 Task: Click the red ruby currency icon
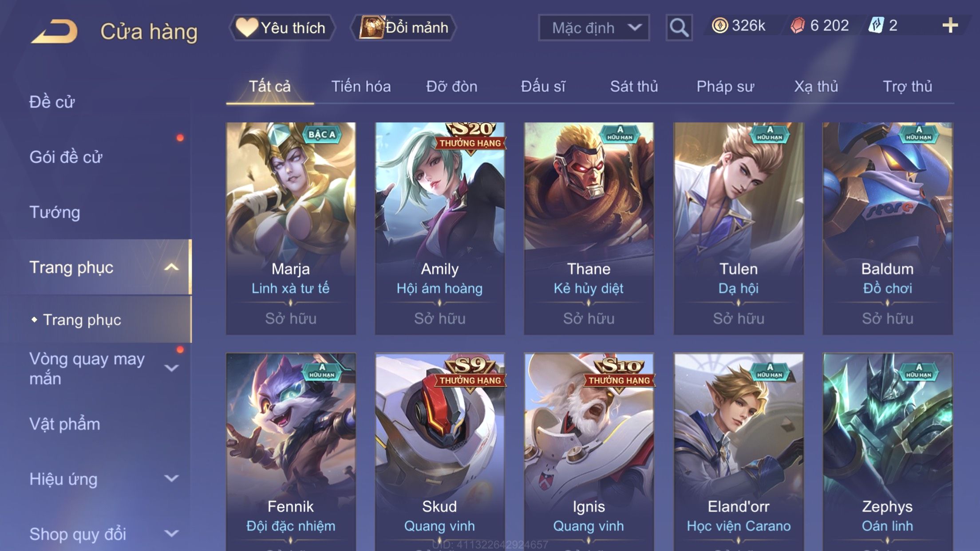coord(798,25)
